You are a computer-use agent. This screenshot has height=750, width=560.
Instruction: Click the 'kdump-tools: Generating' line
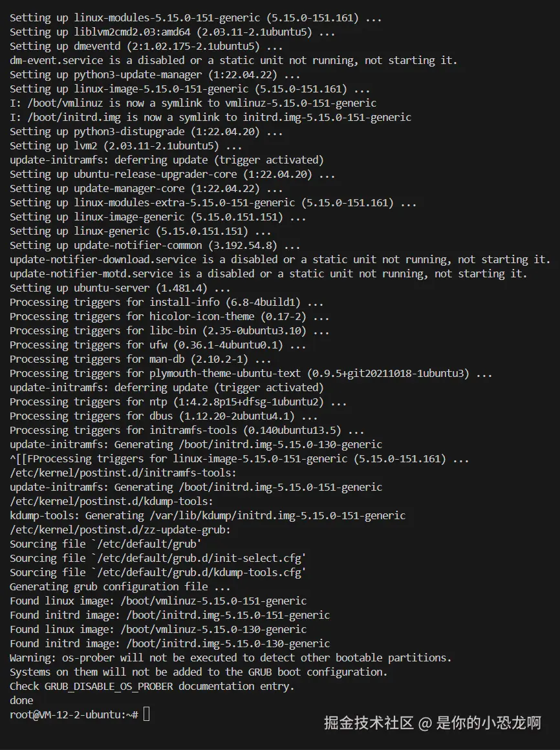[208, 516]
